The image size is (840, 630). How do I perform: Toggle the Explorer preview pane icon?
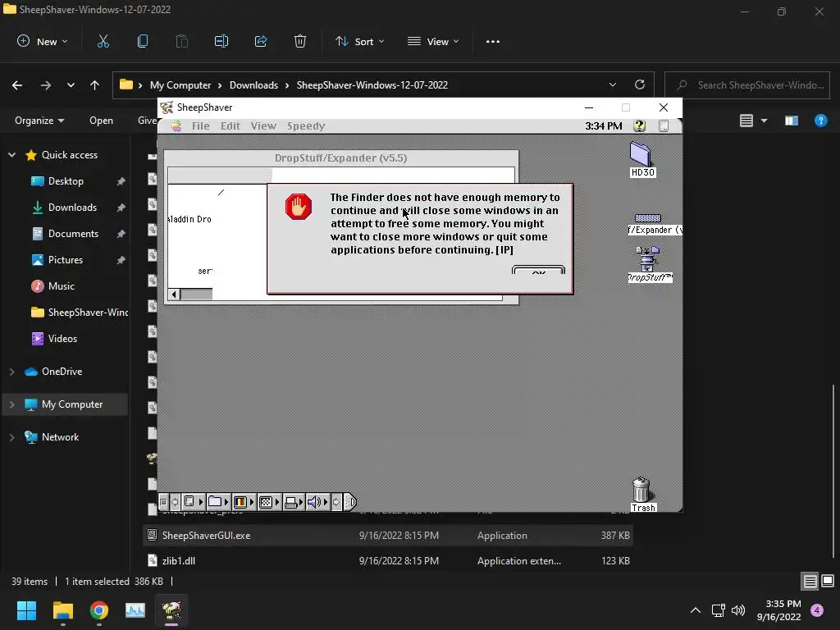792,121
